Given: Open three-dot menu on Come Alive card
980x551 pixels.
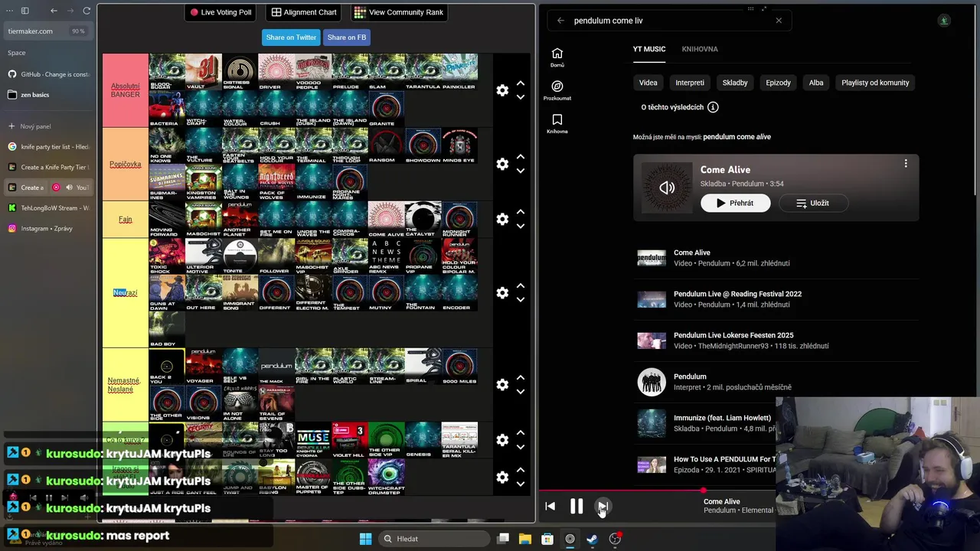Looking at the screenshot, I should (906, 164).
